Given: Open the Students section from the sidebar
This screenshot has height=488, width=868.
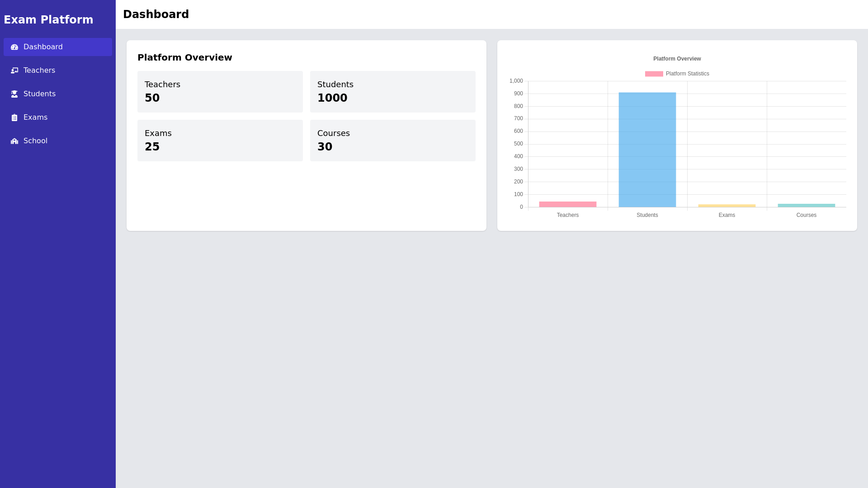Looking at the screenshot, I should 40,94.
